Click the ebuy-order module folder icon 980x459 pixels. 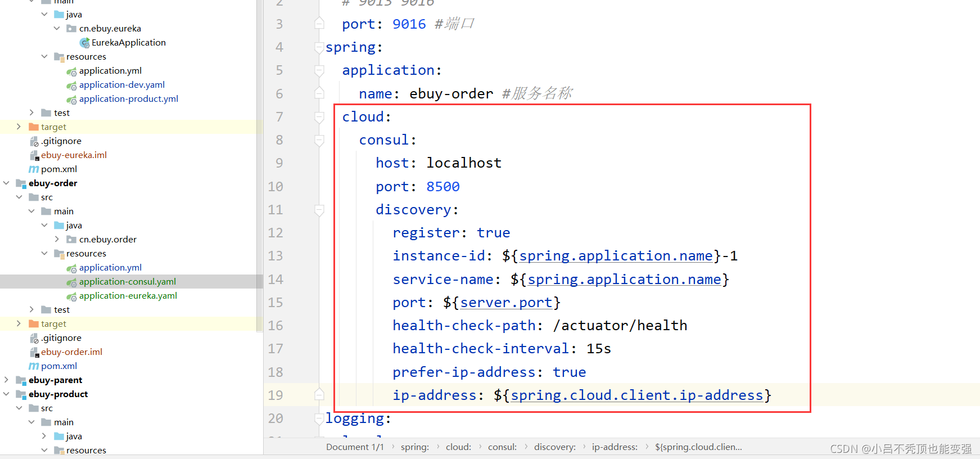21,183
